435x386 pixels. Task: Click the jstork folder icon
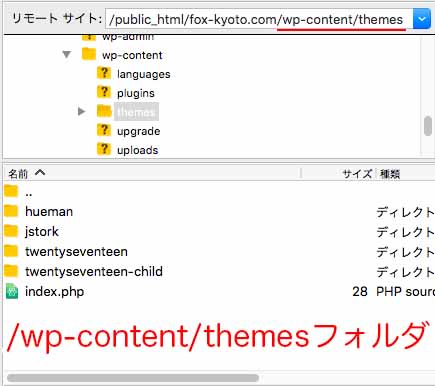[x=11, y=231]
